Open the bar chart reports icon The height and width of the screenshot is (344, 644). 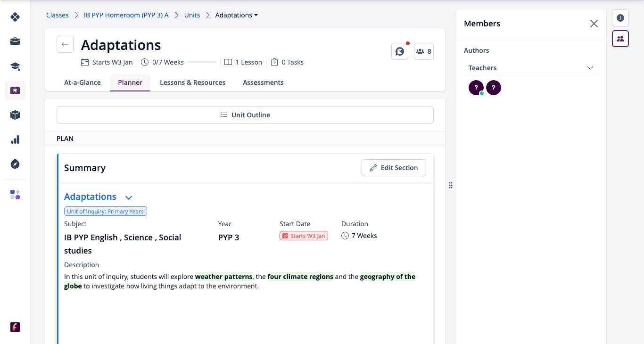coord(15,139)
